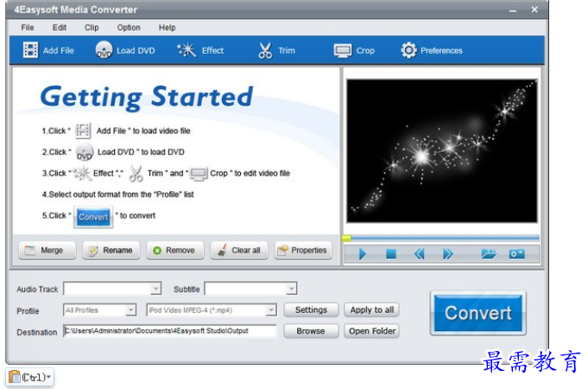
Task: Play the preview video
Action: 363,254
